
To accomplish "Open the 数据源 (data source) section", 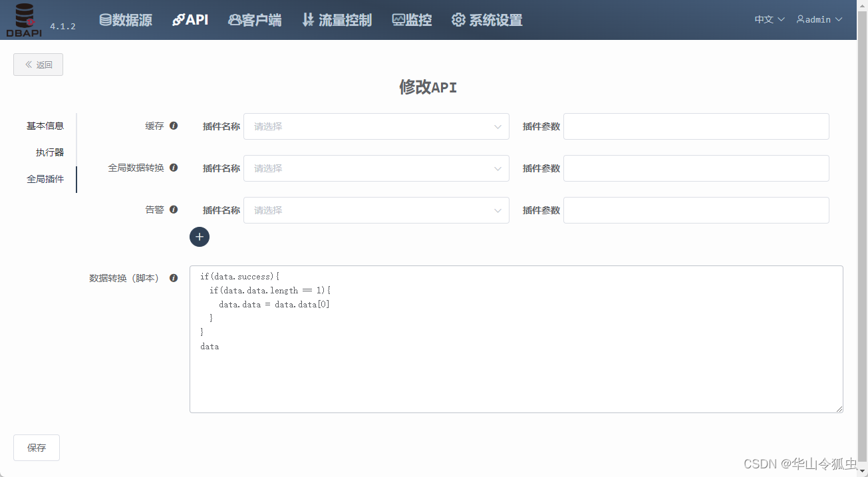I will pyautogui.click(x=126, y=20).
